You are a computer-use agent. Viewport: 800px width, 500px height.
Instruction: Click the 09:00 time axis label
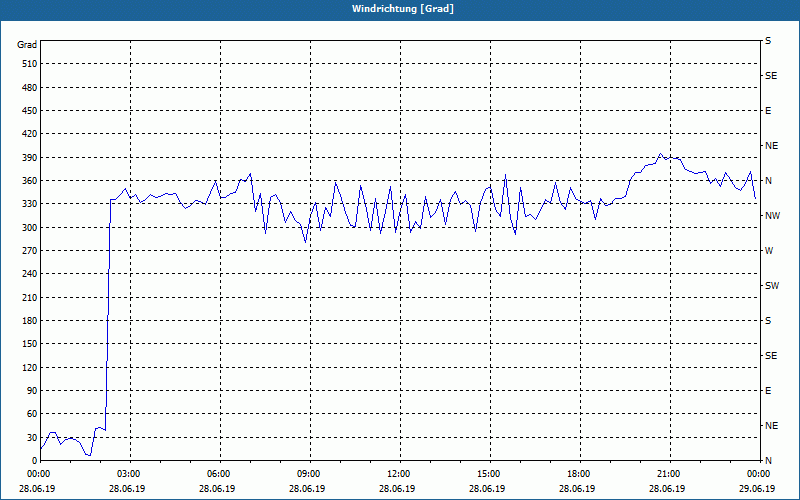pos(308,473)
